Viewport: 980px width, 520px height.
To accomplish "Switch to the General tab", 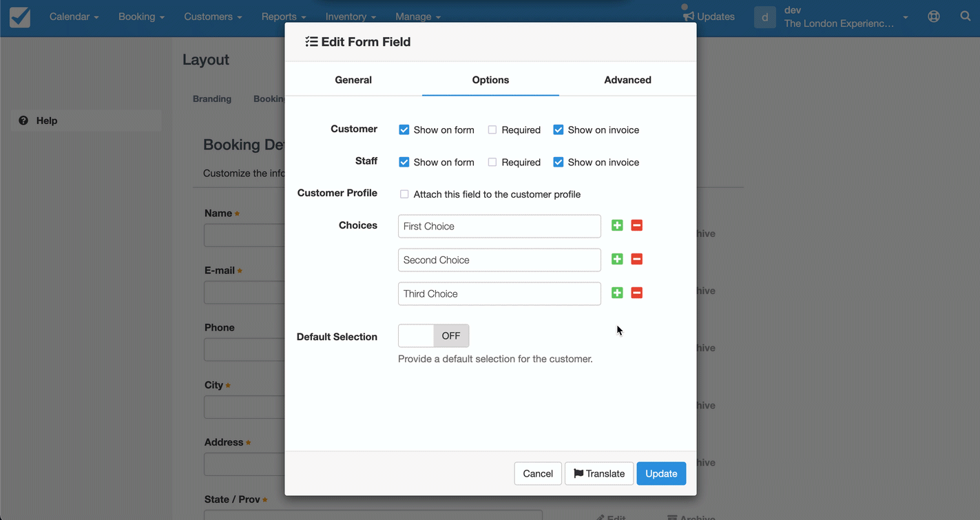I will coord(353,80).
